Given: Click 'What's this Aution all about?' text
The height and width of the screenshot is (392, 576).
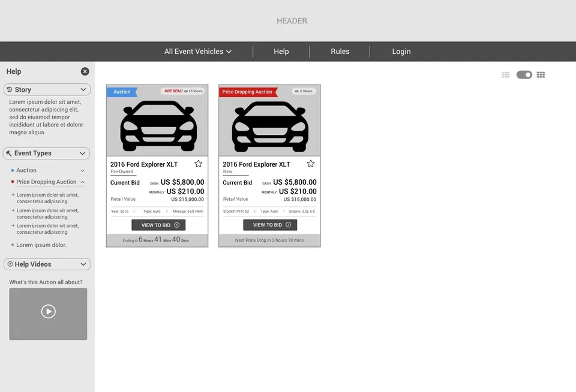Looking at the screenshot, I should point(46,282).
